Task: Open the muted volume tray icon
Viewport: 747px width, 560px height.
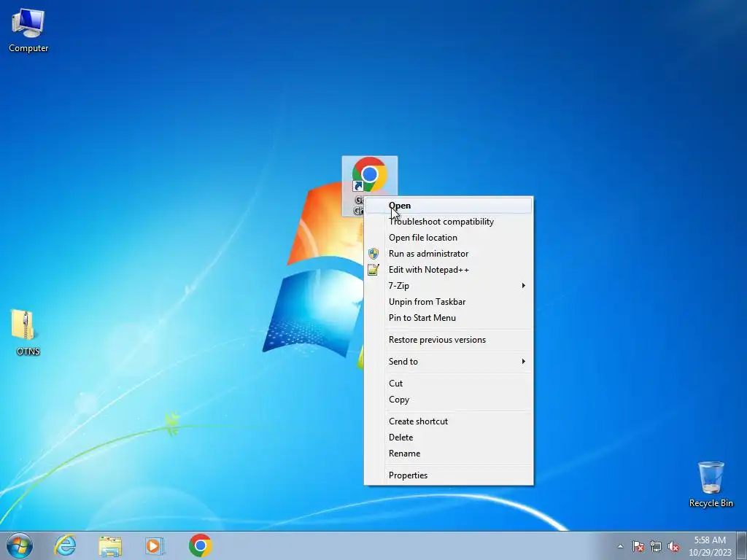Action: [x=673, y=546]
